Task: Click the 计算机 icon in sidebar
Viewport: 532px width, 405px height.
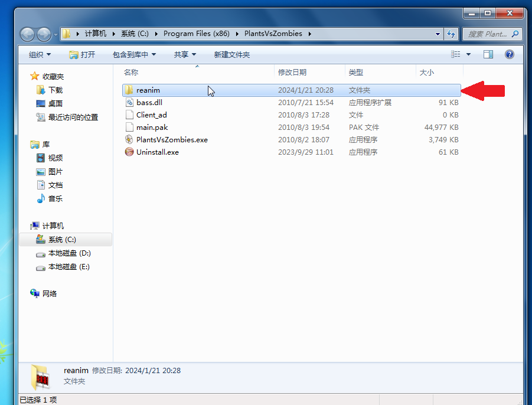Action: pos(35,226)
